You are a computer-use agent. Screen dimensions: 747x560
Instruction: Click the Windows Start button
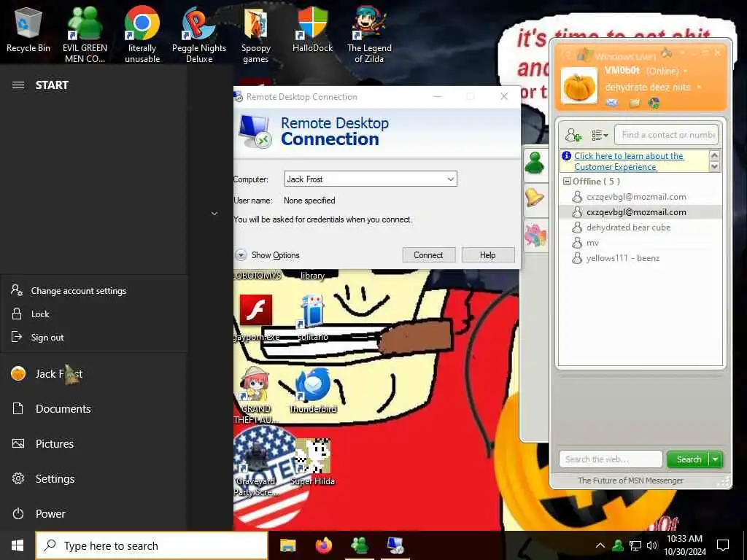tap(18, 545)
